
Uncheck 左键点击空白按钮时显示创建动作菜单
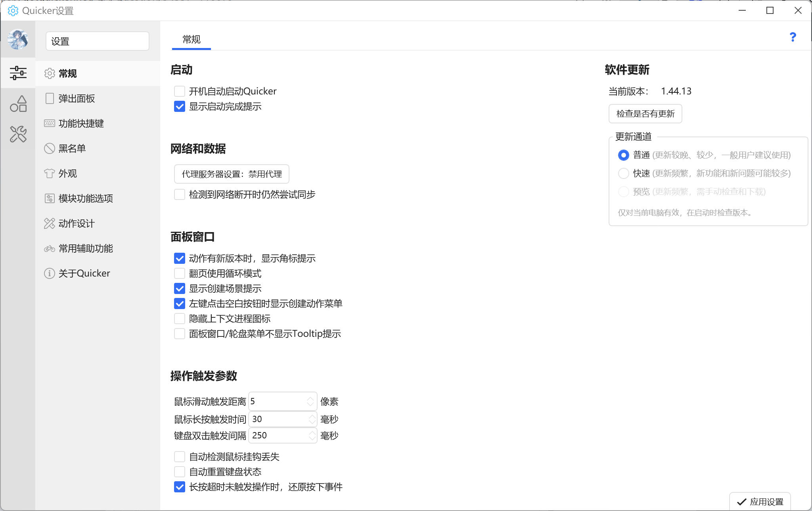pyautogui.click(x=180, y=304)
